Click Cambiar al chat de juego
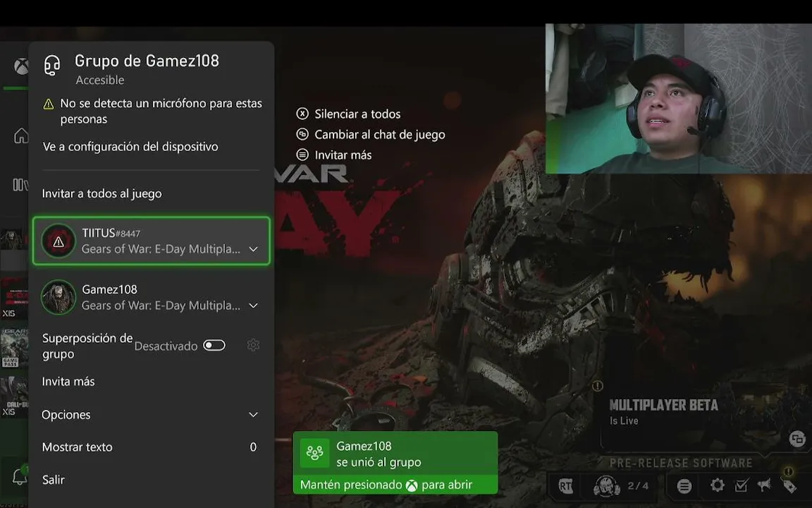Screen dimensions: 812x508 [x=380, y=135]
